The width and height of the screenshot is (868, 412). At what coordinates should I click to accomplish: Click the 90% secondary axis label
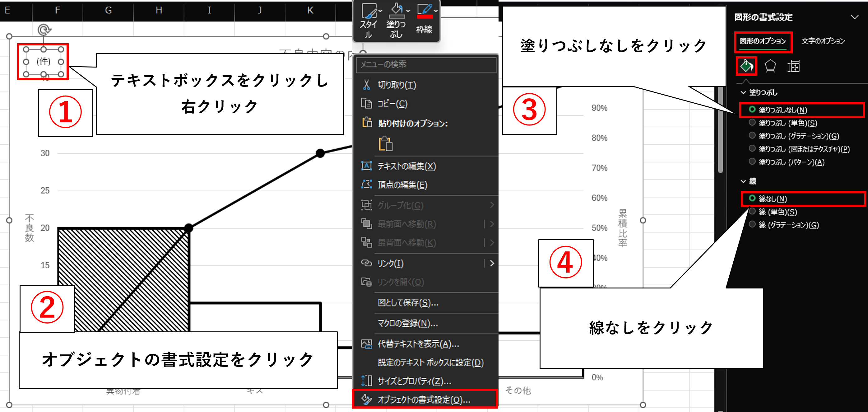pos(599,108)
